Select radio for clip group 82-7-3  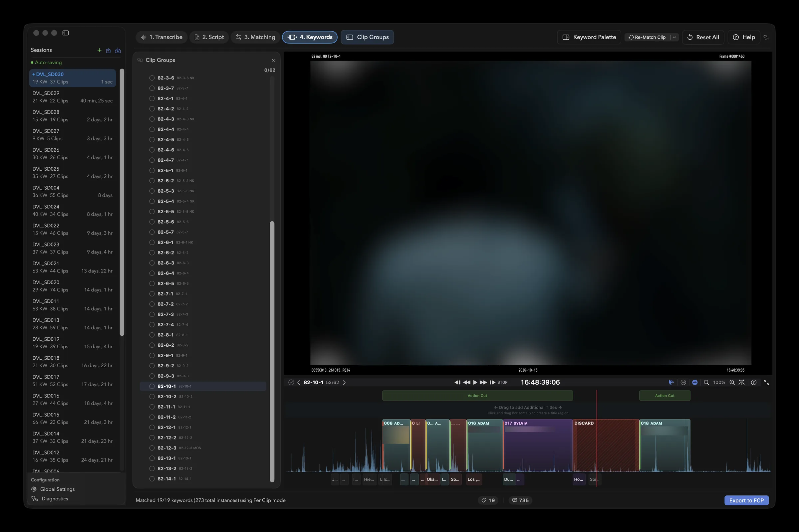click(x=152, y=314)
